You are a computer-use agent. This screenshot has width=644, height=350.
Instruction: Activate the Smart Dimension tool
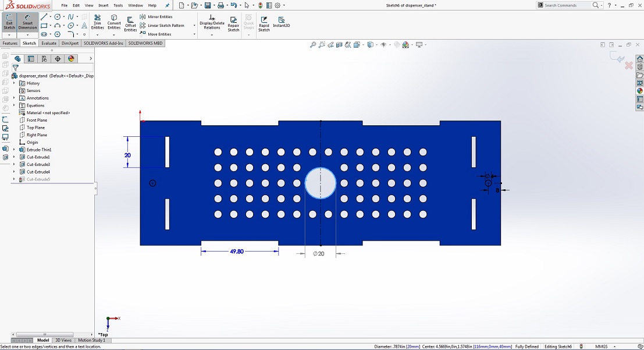27,22
